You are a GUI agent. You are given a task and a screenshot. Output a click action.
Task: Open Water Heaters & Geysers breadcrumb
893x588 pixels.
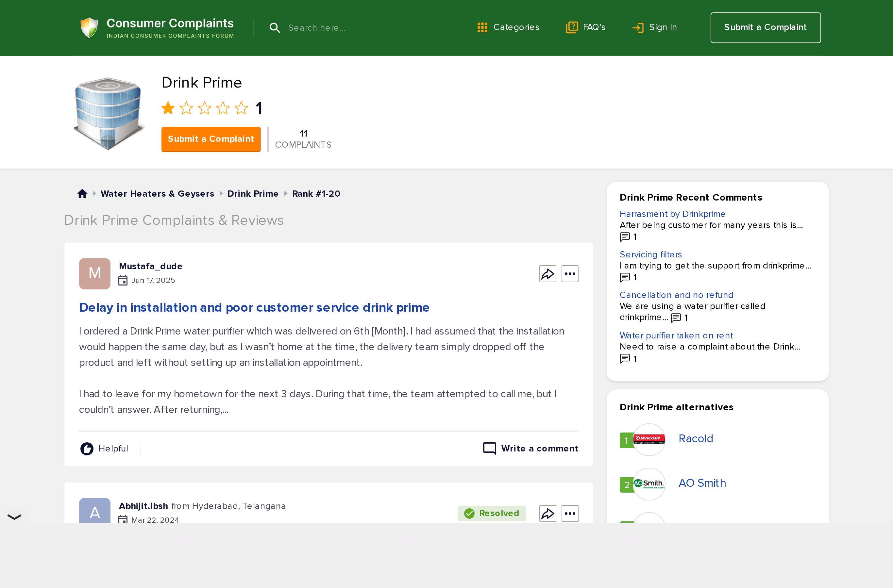tap(157, 193)
